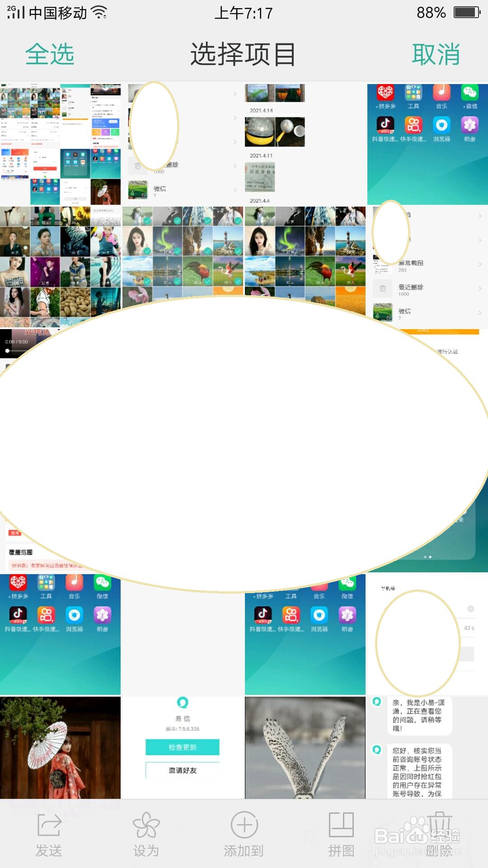Viewport: 488px width, 868px height.
Task: Select the kimono woman with umbrella photo
Action: point(60,748)
